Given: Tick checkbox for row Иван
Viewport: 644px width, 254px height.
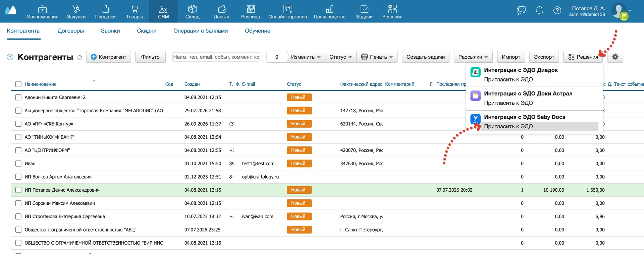Looking at the screenshot, I should pyautogui.click(x=18, y=164).
